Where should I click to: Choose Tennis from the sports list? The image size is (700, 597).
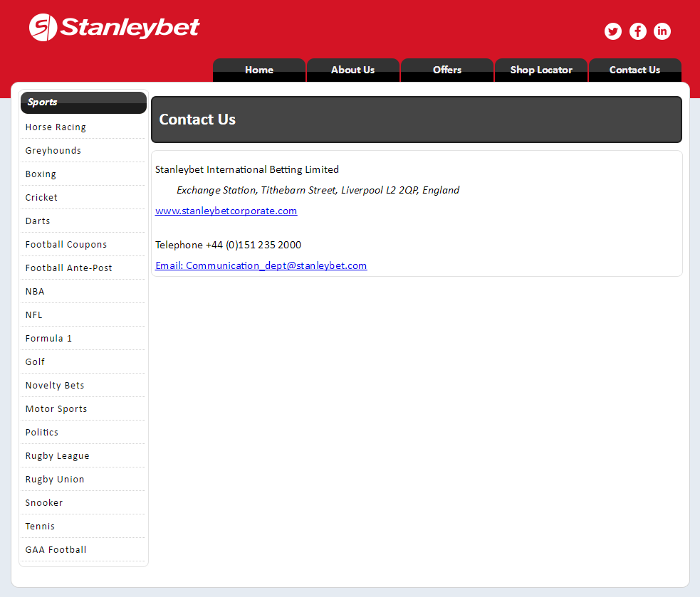click(x=83, y=527)
